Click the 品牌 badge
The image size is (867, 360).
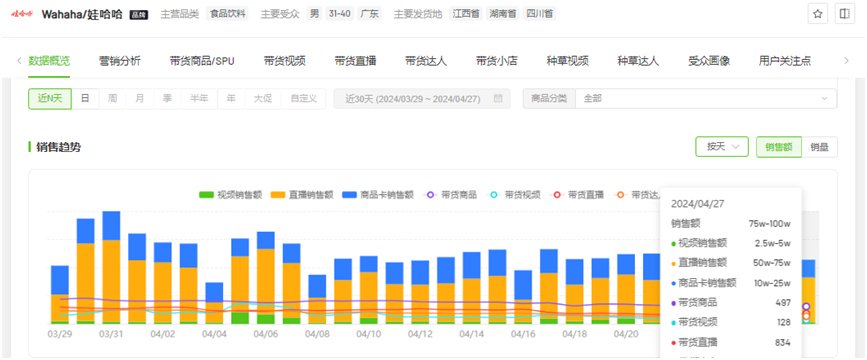(x=139, y=15)
